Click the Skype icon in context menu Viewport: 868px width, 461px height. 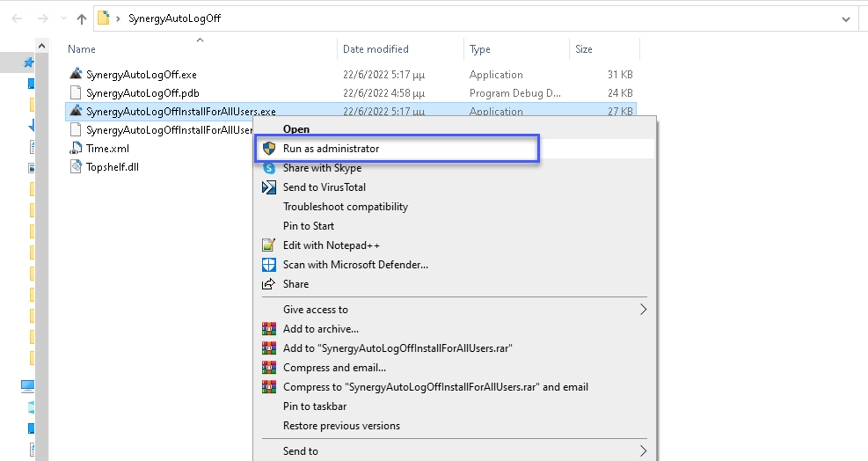tap(269, 168)
